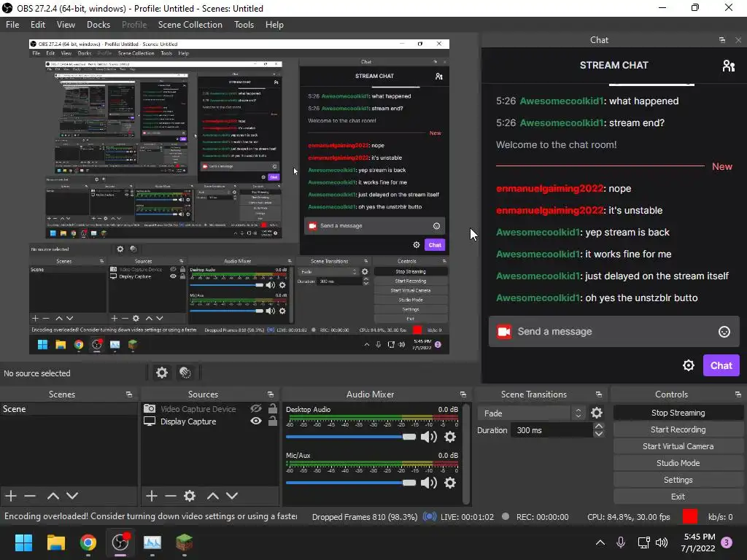Show the Video Capture Device source
Screen dimensions: 747x560
click(256, 408)
